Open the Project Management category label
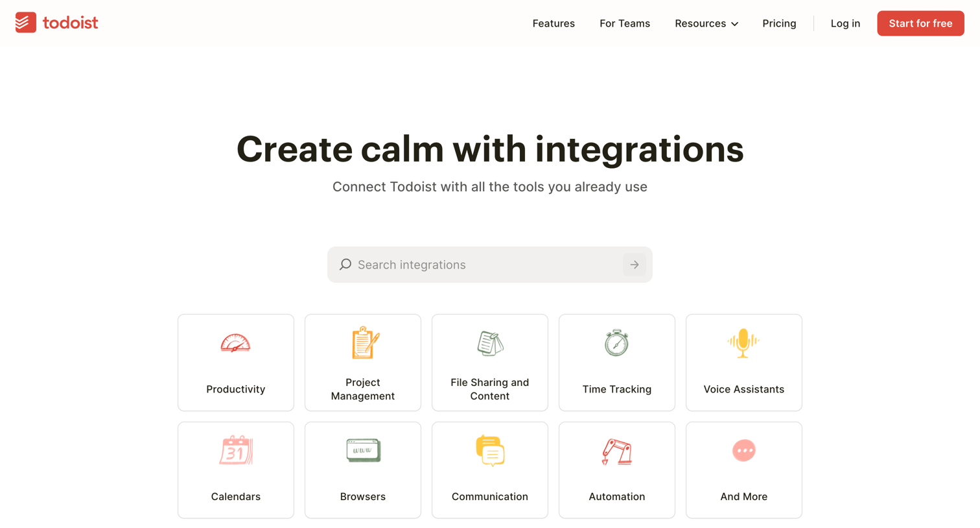 coord(363,389)
